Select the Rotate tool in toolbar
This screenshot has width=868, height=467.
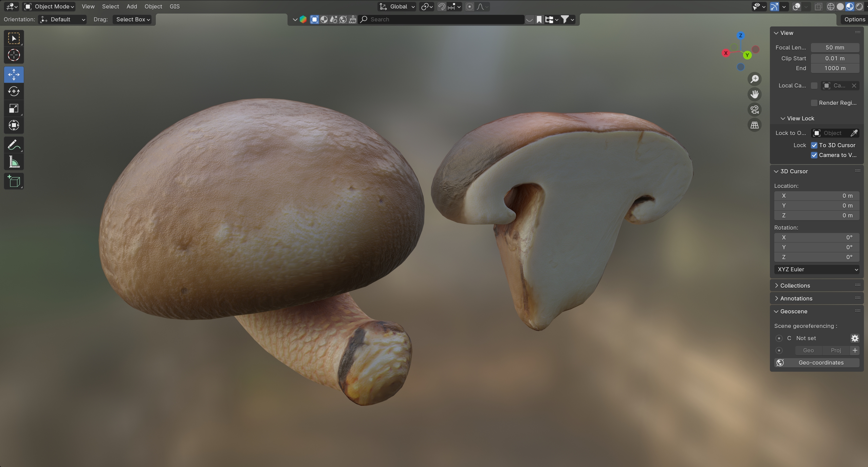pyautogui.click(x=14, y=91)
